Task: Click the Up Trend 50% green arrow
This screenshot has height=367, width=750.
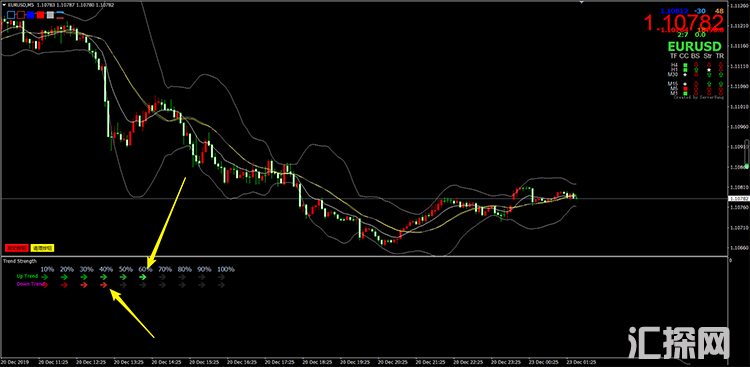Action: click(123, 277)
